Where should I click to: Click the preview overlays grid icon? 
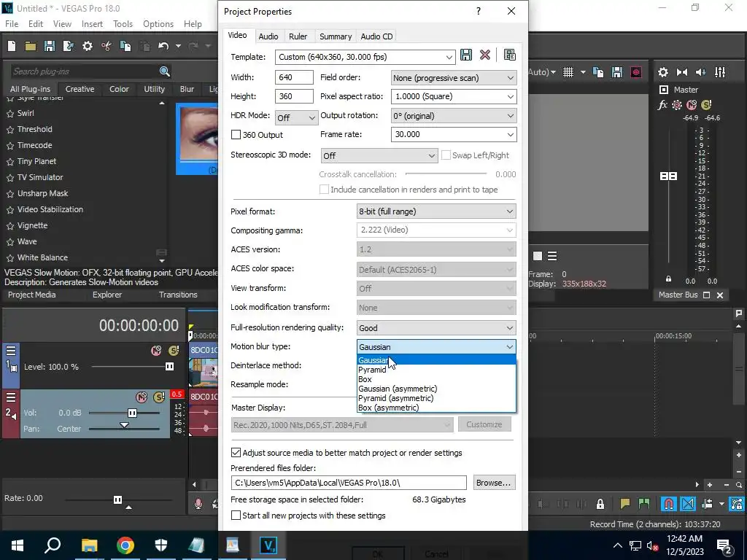[568, 72]
